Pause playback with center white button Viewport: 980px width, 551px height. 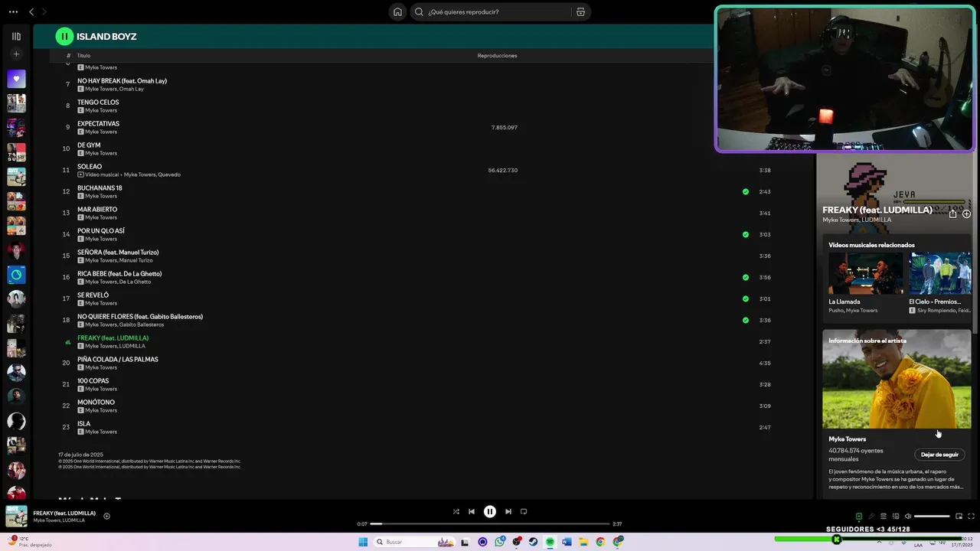click(490, 511)
